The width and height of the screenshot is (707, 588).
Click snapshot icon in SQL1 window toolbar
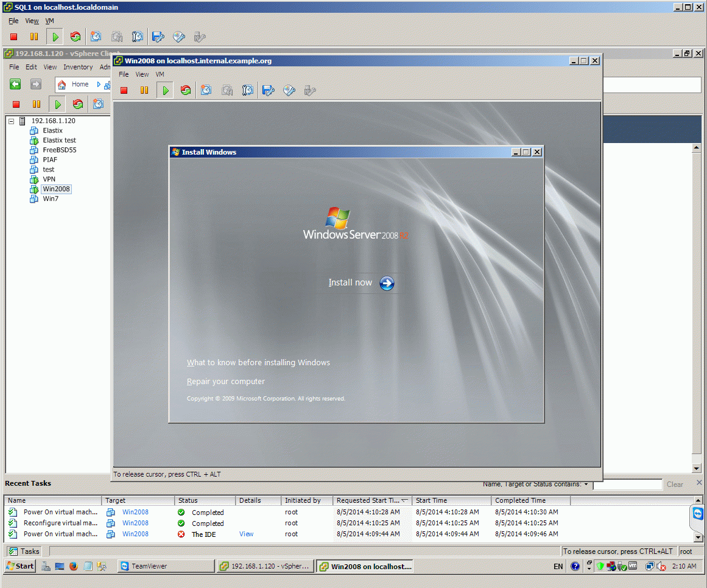pos(96,37)
